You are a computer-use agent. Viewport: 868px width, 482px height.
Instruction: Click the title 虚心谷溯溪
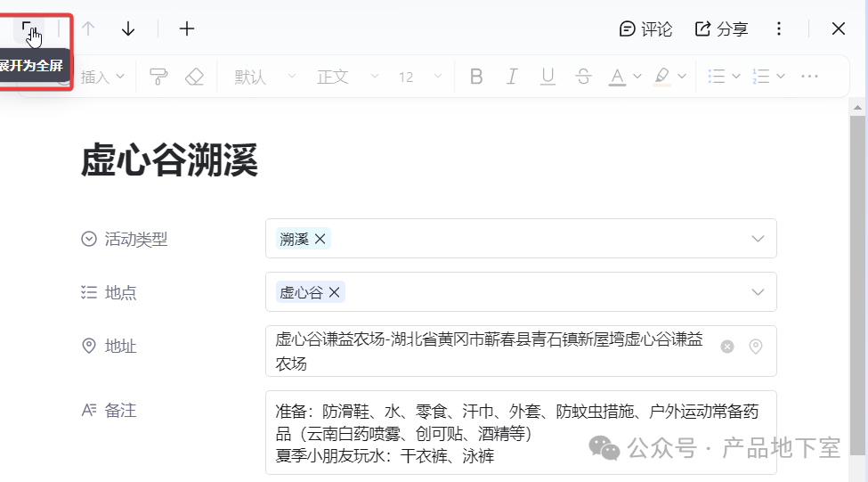pos(169,160)
